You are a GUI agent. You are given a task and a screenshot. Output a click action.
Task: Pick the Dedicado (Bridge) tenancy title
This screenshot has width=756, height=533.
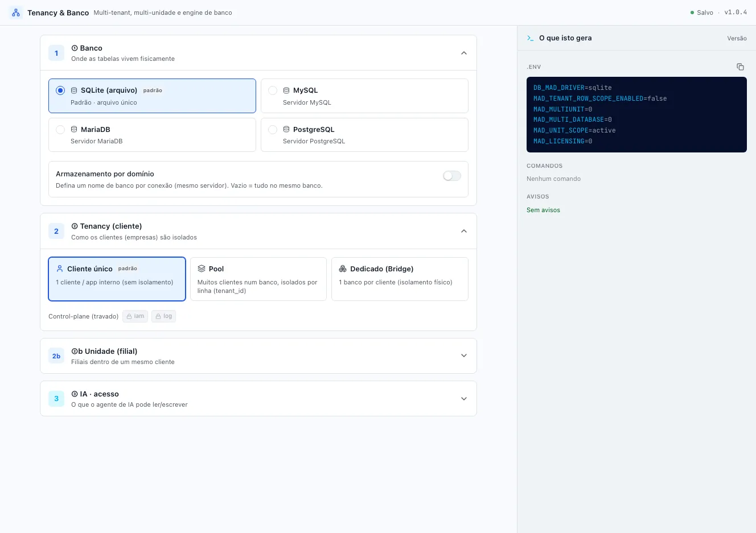(x=382, y=269)
